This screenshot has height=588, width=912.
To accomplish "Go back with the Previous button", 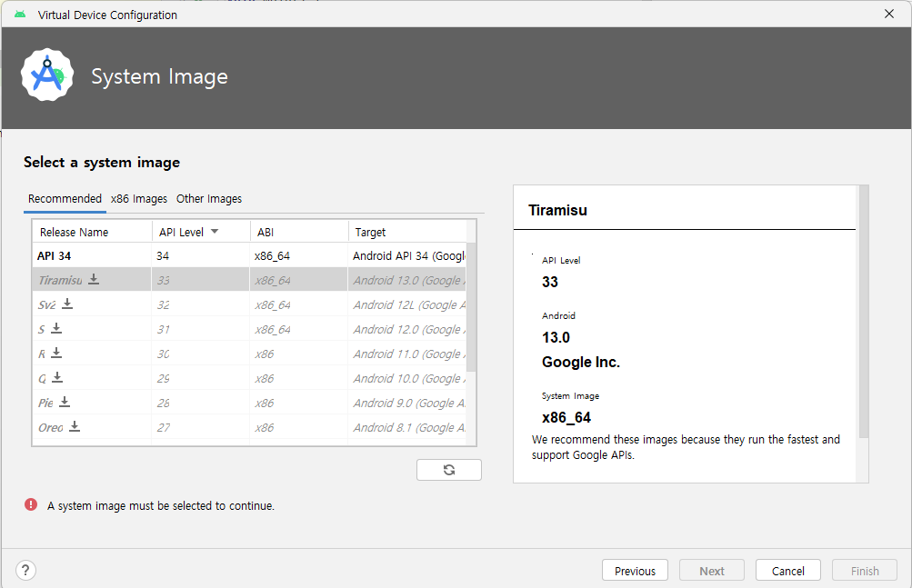I will click(636, 571).
